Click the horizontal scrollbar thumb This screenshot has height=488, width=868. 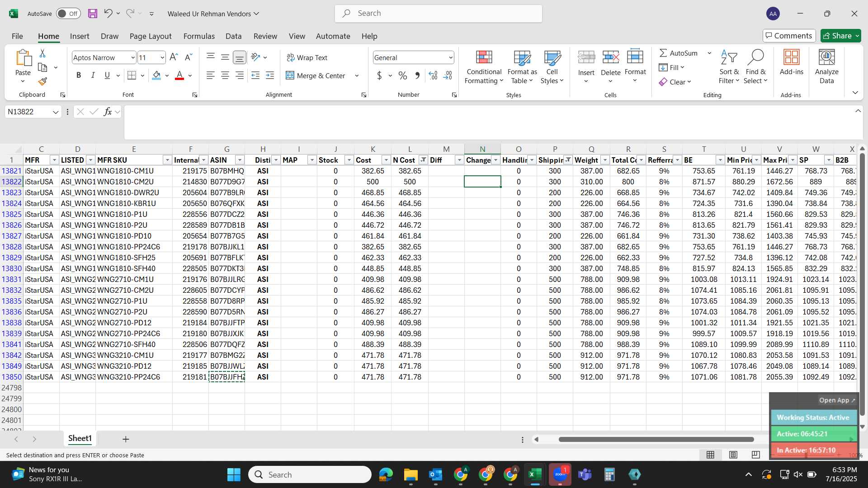point(656,439)
